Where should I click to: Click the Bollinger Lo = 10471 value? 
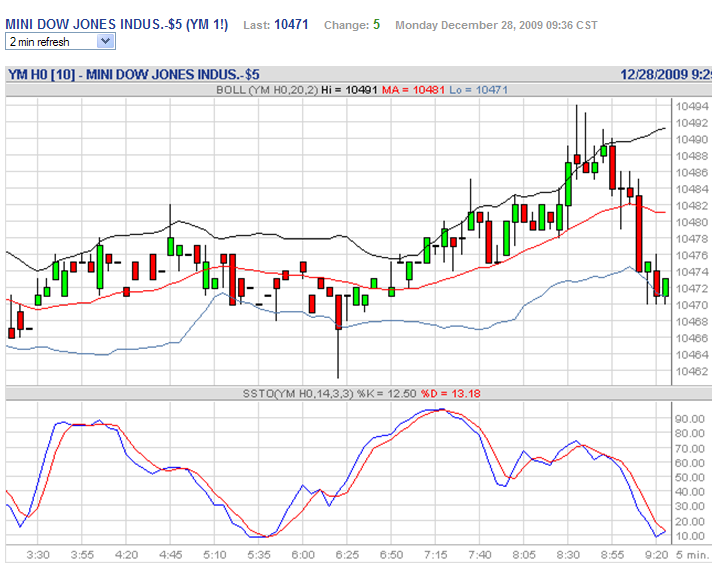coord(478,90)
